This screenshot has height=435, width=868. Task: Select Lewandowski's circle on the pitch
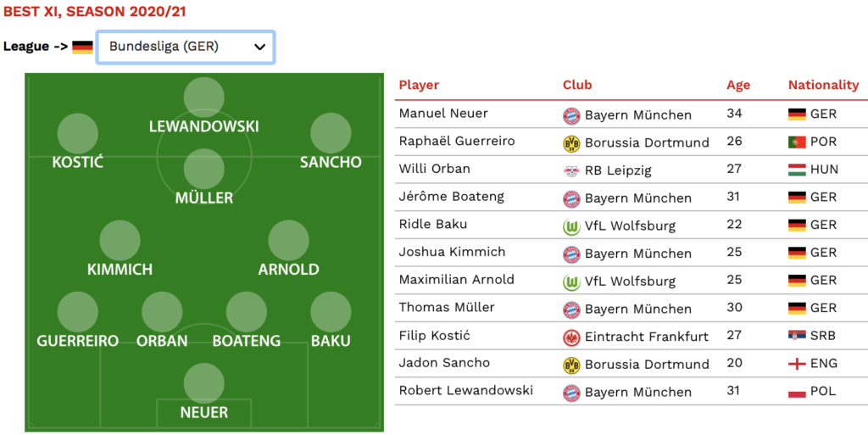204,98
